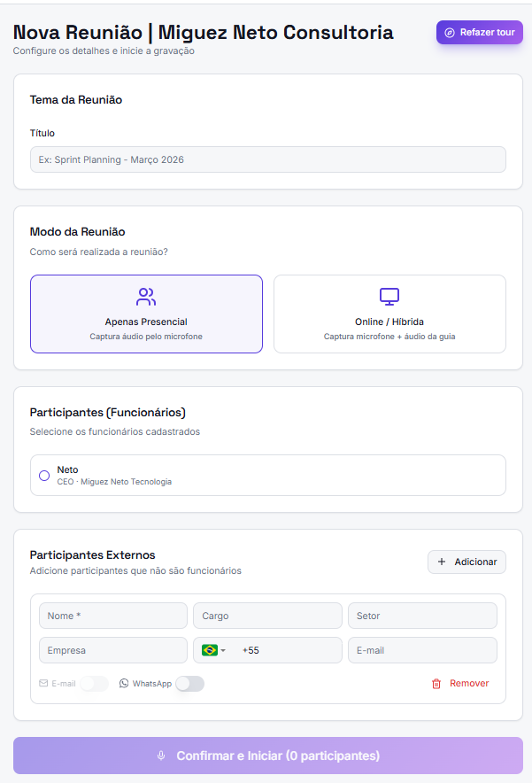Click the microphone icon in Confirmar button
Screen dimensions: 532x783
click(161, 756)
